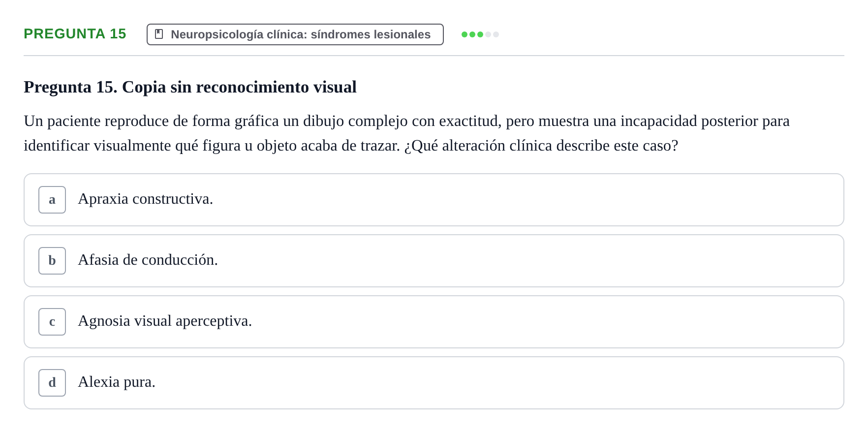The height and width of the screenshot is (434, 868).
Task: Click empty area of option c card
Action: pyautogui.click(x=541, y=322)
